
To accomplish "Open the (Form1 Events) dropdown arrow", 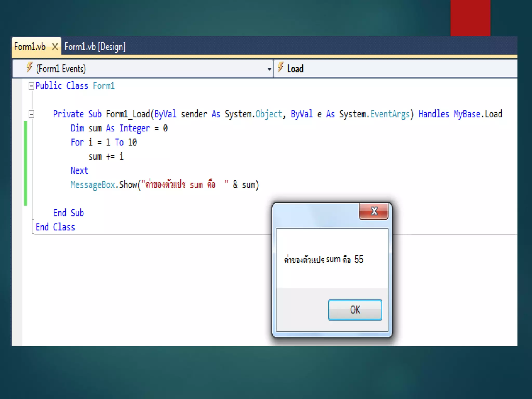I will tap(269, 69).
